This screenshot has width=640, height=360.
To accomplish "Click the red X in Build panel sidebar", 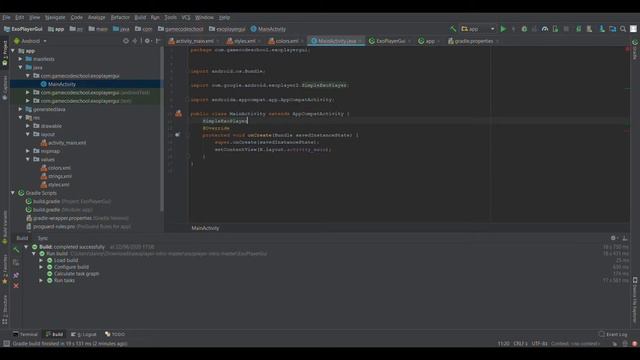I will click(x=16, y=286).
